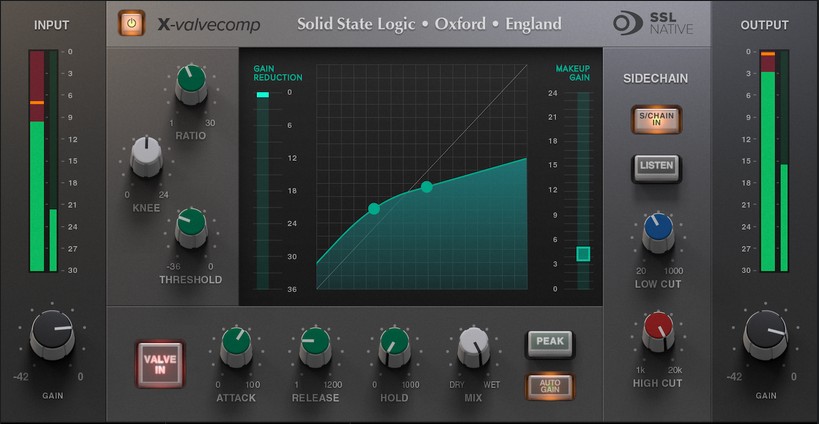Click the Input Gain knob

click(x=52, y=334)
